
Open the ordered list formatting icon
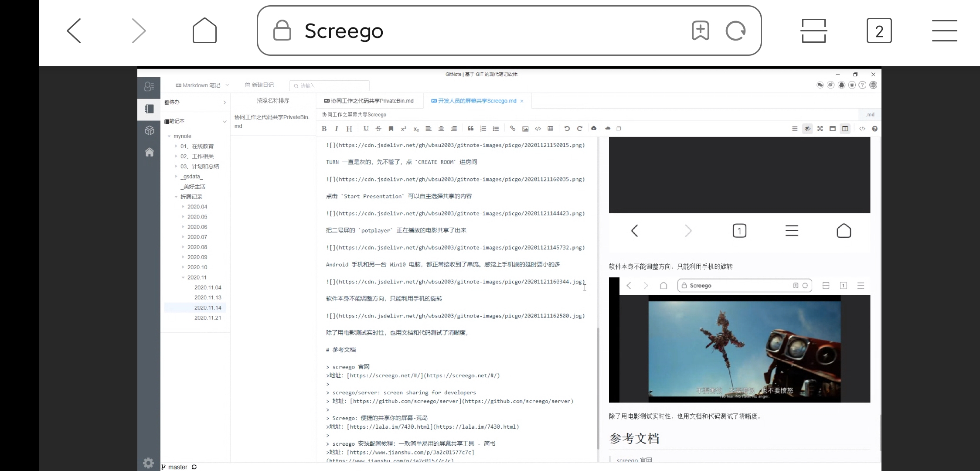coord(483,129)
